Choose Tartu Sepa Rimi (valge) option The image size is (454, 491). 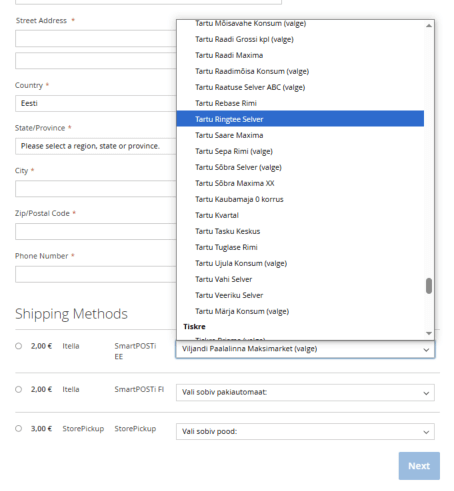pyautogui.click(x=300, y=151)
